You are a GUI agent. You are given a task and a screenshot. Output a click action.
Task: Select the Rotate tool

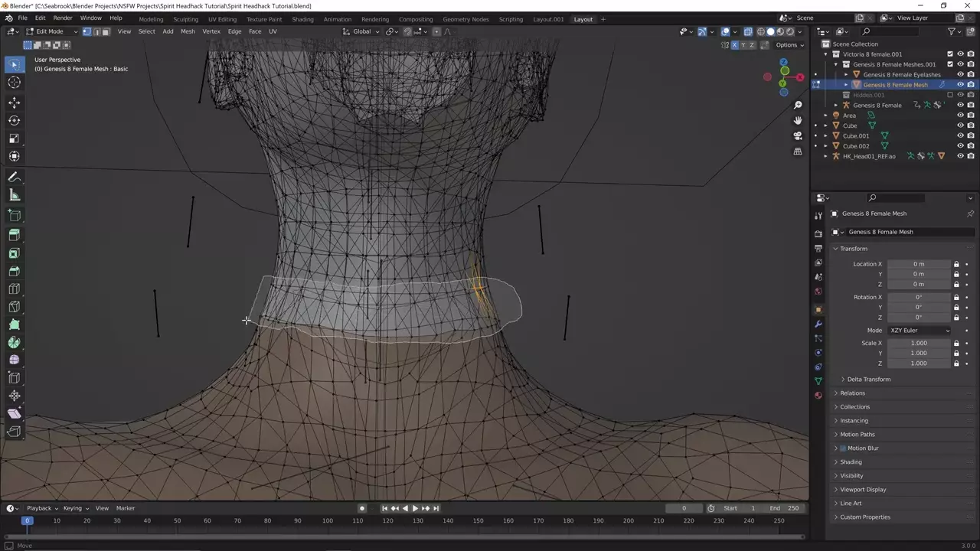pos(14,120)
